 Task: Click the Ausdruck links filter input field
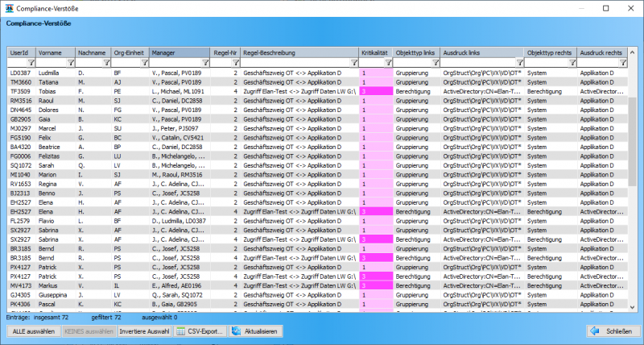click(478, 63)
